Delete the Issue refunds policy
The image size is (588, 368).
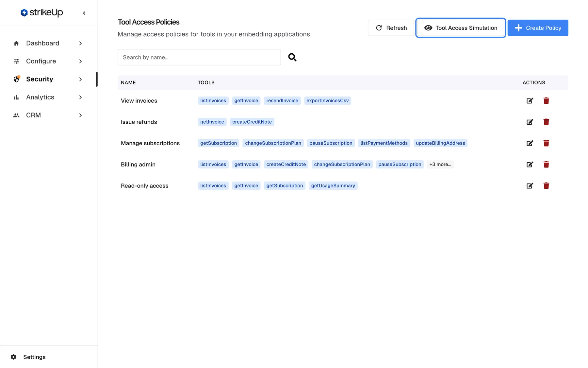546,122
